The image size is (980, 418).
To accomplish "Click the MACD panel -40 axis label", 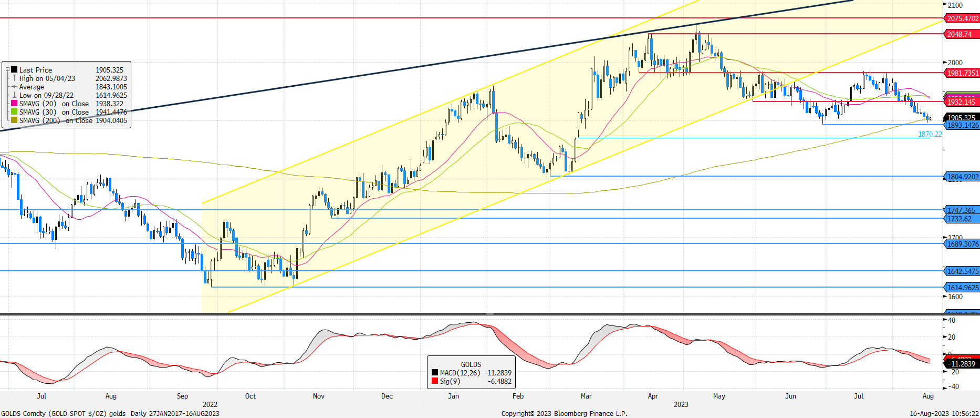I will tap(952, 386).
